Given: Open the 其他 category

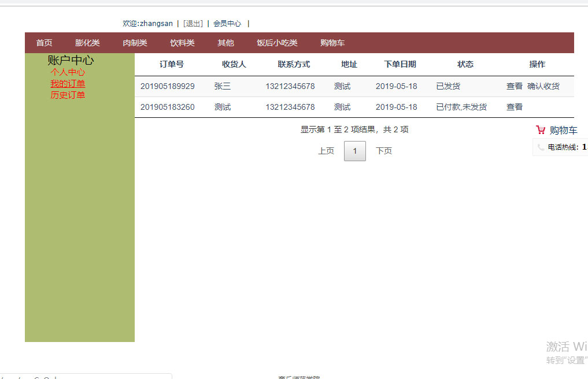Looking at the screenshot, I should (x=225, y=43).
